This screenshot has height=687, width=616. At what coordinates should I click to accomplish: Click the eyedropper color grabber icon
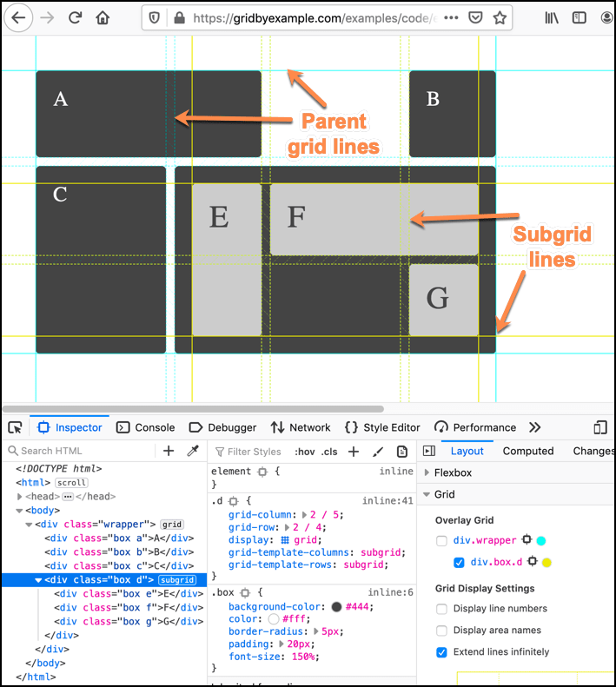[x=194, y=451]
